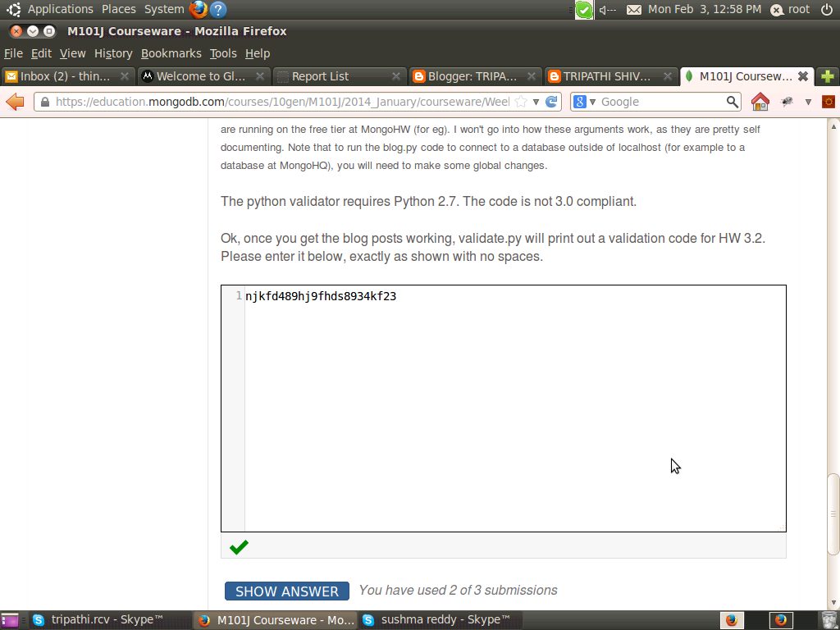Image resolution: width=840 pixels, height=630 pixels.
Task: Click the text 'njkfd489hj9fhds8934kf23'
Action: [321, 296]
